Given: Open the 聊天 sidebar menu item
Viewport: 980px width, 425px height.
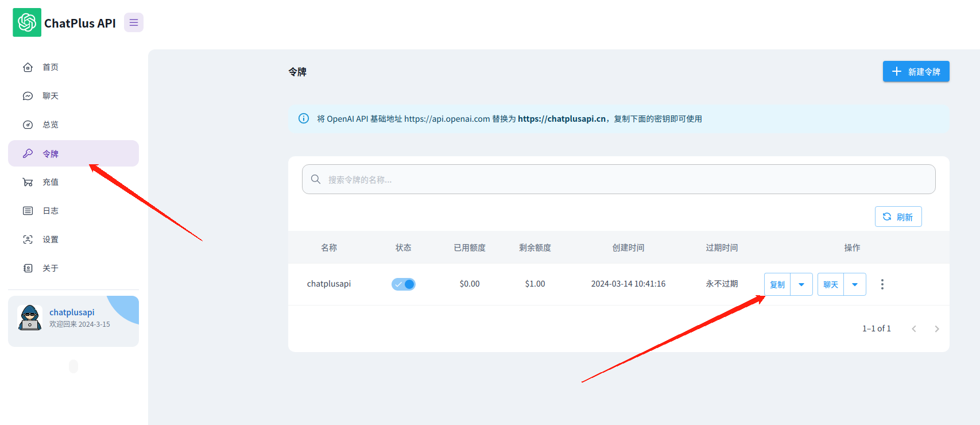Looking at the screenshot, I should (x=73, y=96).
